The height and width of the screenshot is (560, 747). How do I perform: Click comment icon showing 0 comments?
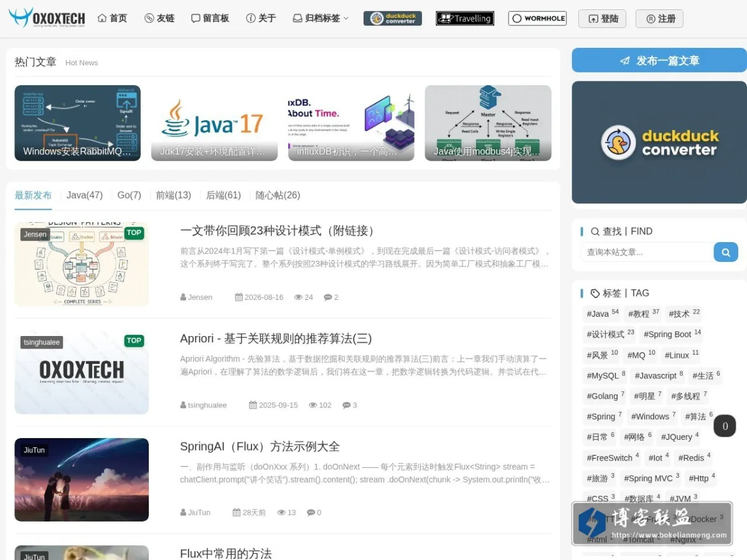311,513
